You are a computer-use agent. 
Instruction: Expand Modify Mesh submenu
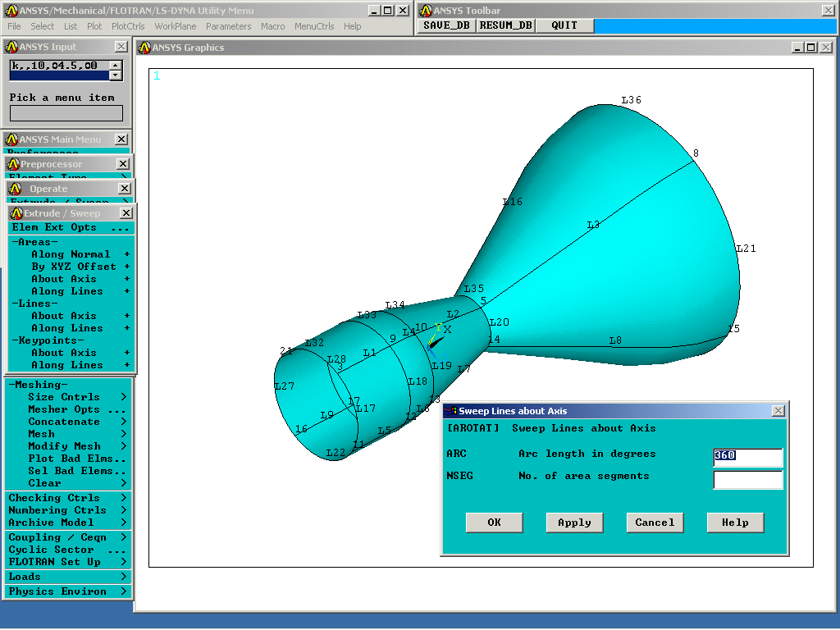point(68,446)
